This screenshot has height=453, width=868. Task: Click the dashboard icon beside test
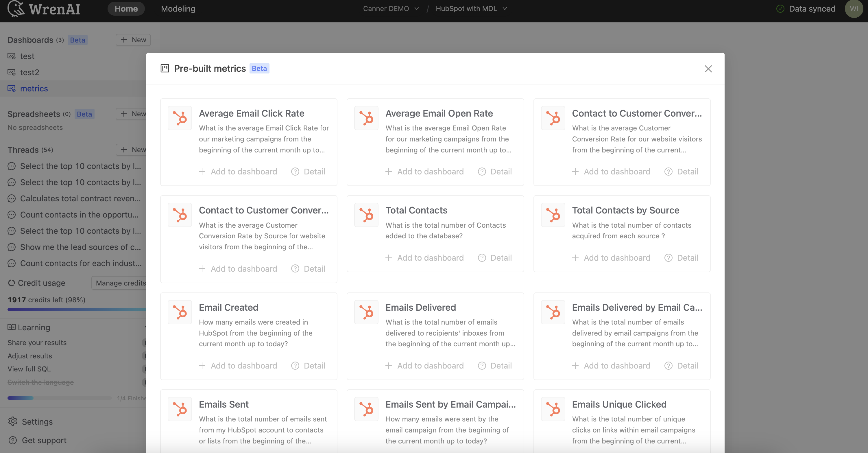12,56
